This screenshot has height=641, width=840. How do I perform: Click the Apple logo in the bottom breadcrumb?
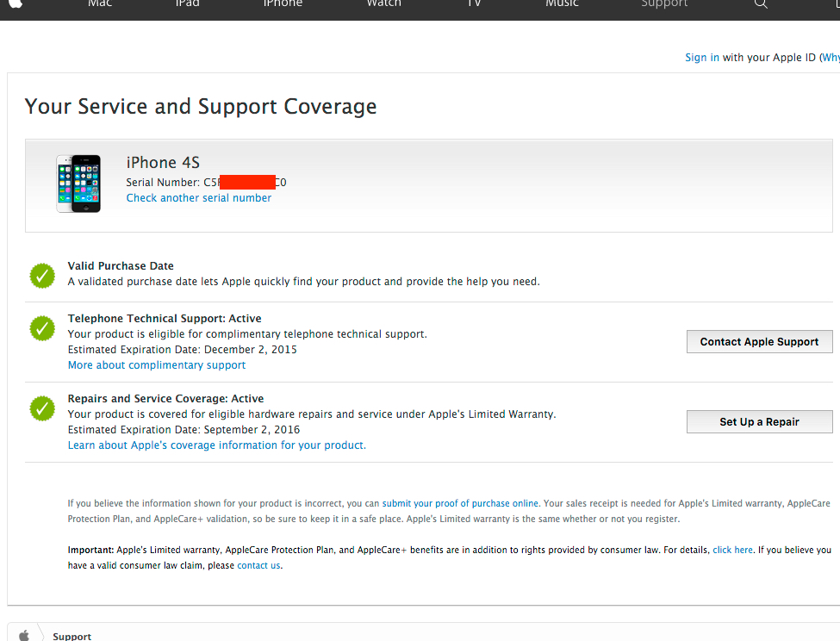[24, 635]
